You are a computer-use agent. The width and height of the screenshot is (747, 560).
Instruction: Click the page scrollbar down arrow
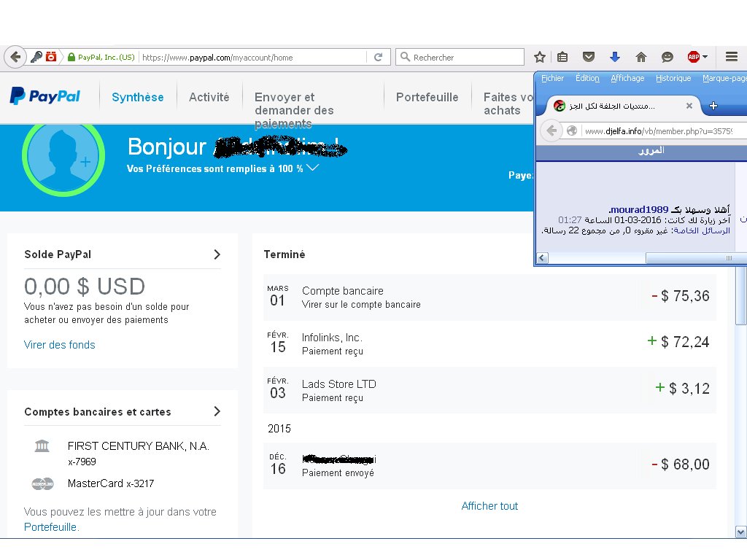pyautogui.click(x=741, y=532)
